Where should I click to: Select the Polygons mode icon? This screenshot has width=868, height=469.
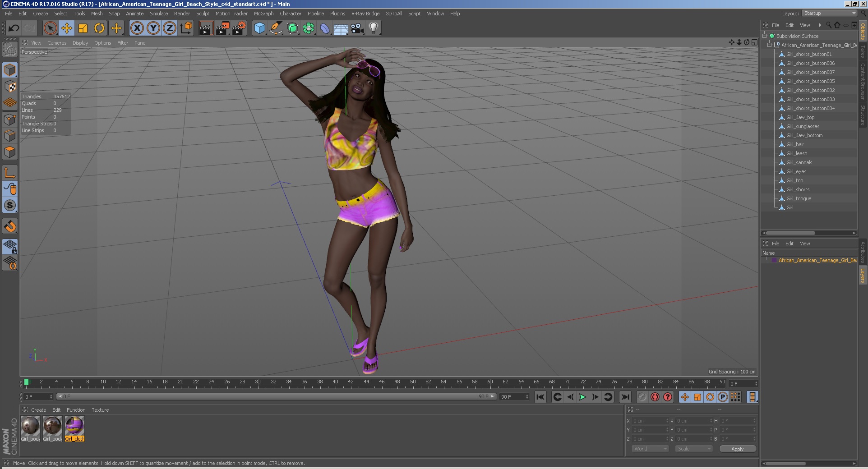(x=10, y=152)
